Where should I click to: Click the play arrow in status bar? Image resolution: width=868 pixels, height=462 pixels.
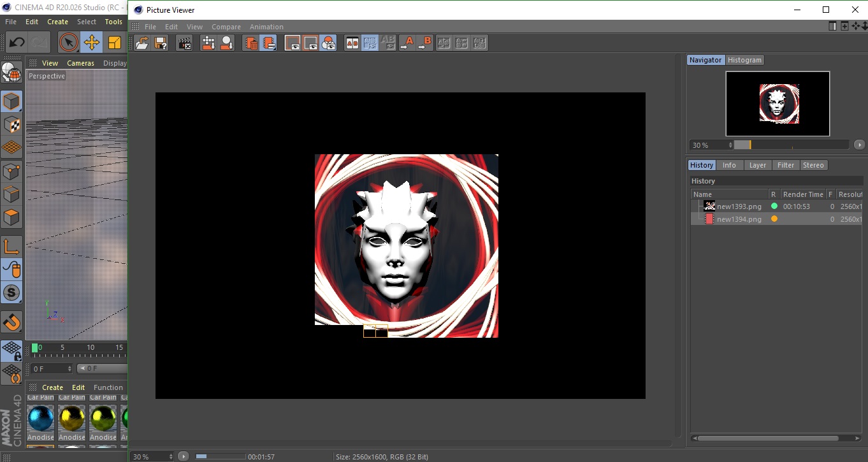tap(184, 456)
